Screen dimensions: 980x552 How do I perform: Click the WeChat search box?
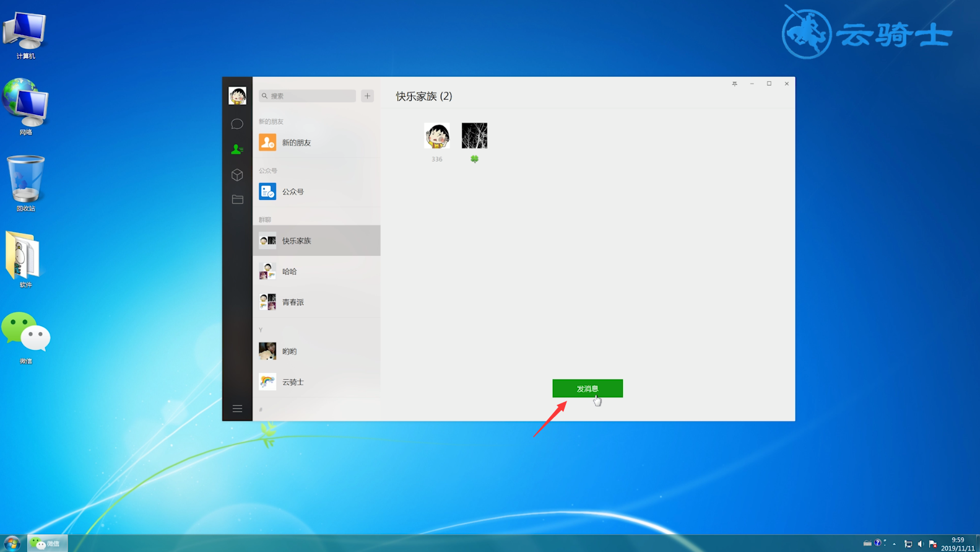coord(307,96)
